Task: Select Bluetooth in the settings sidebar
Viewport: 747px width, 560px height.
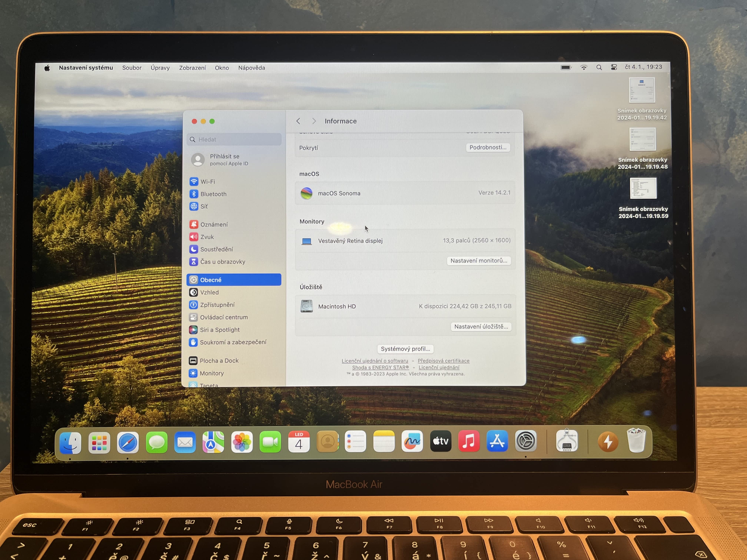Action: coord(213,194)
